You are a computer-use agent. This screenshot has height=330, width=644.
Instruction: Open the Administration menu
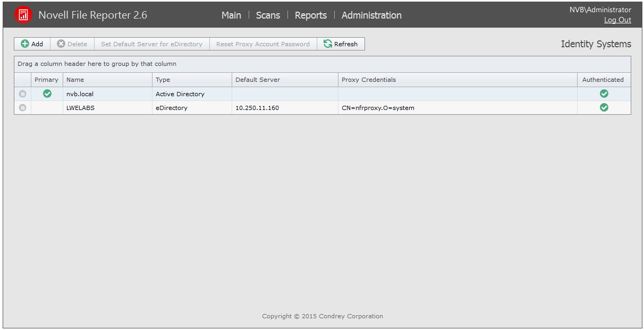coord(371,15)
